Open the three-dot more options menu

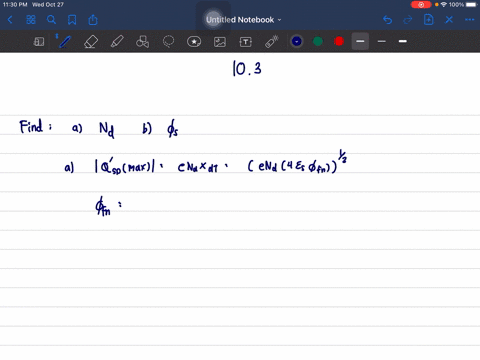click(x=470, y=20)
